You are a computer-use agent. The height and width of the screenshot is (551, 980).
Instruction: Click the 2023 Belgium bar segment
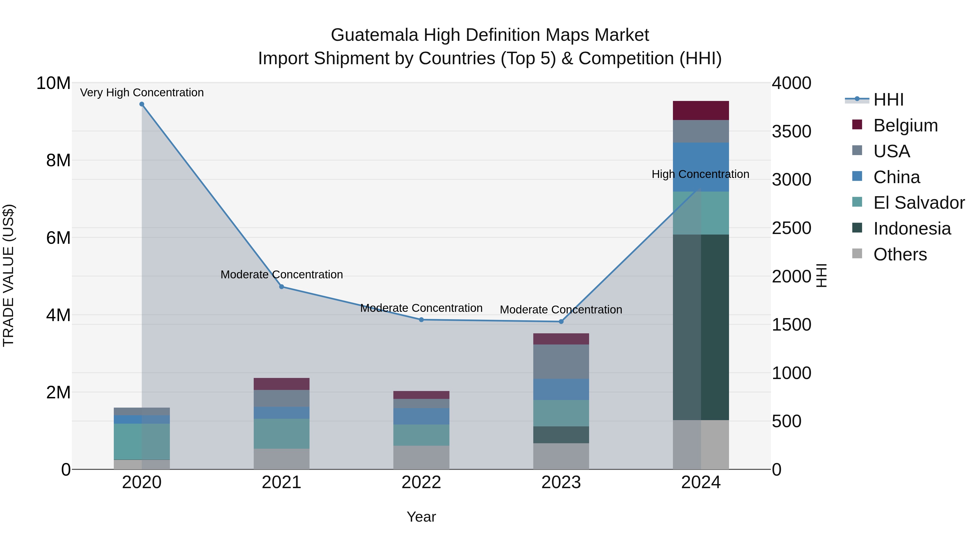[x=561, y=339]
